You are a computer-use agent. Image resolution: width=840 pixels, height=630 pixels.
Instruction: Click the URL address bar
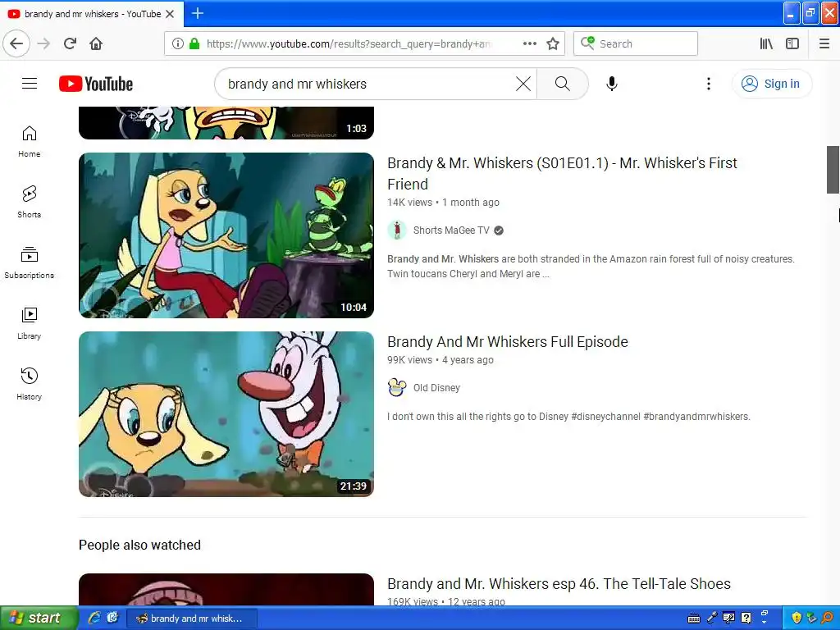click(x=348, y=43)
